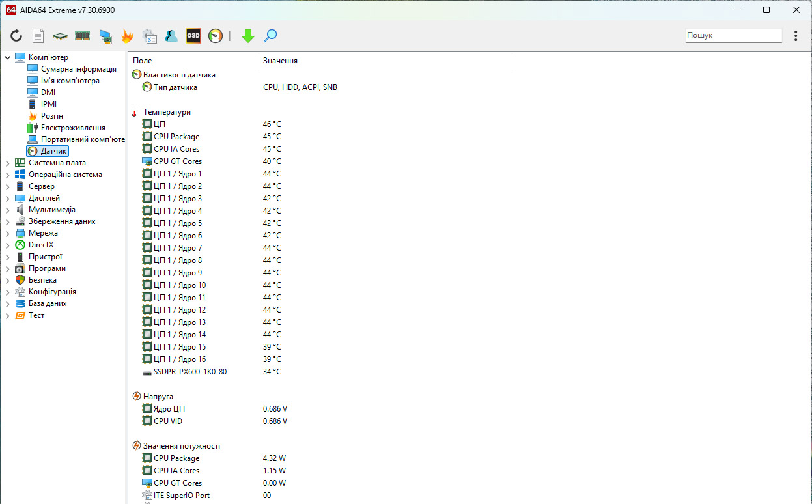Open the Report document icon in toolbar
Image resolution: width=812 pixels, height=504 pixels.
coord(38,36)
